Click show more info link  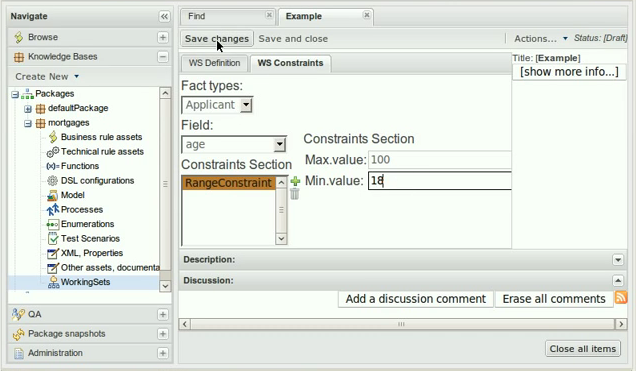point(569,72)
